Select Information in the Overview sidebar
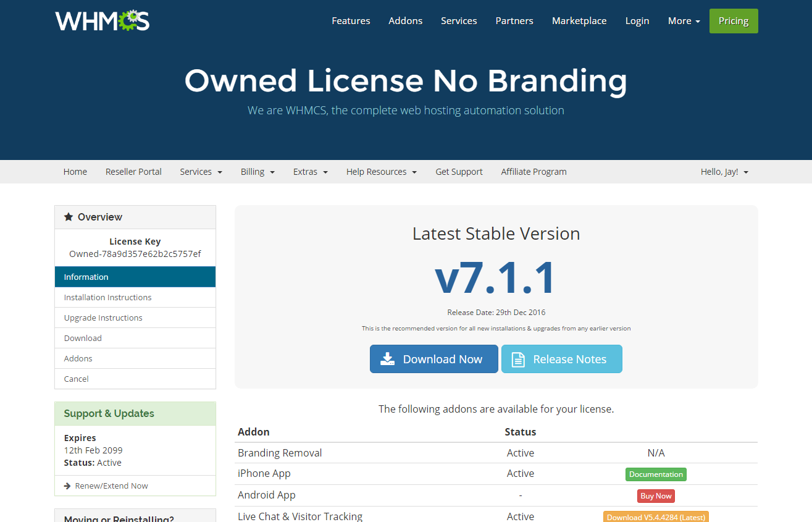The width and height of the screenshot is (812, 522). (x=135, y=277)
